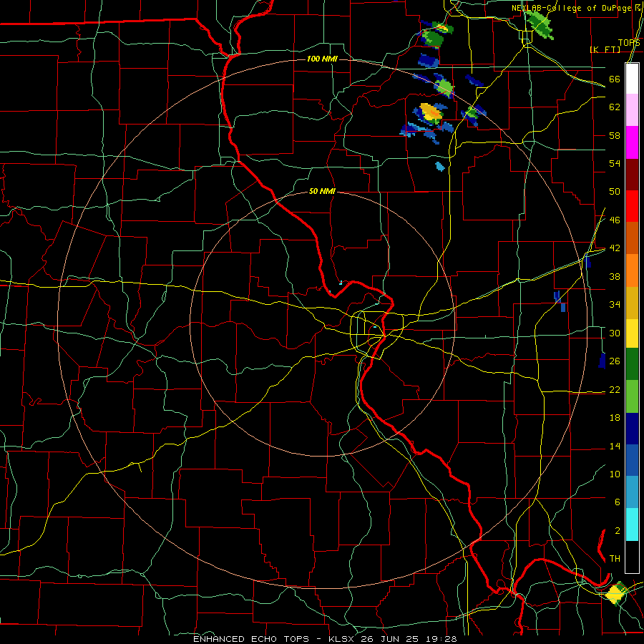Image resolution: width=644 pixels, height=644 pixels.
Task: Click the "KLSX" station identifier in the caption
Action: tap(343, 639)
